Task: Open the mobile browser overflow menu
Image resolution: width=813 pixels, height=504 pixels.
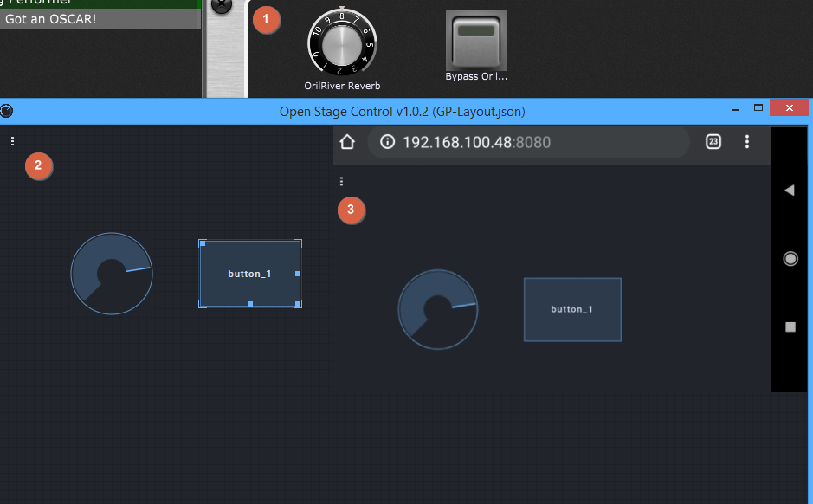Action: (746, 141)
